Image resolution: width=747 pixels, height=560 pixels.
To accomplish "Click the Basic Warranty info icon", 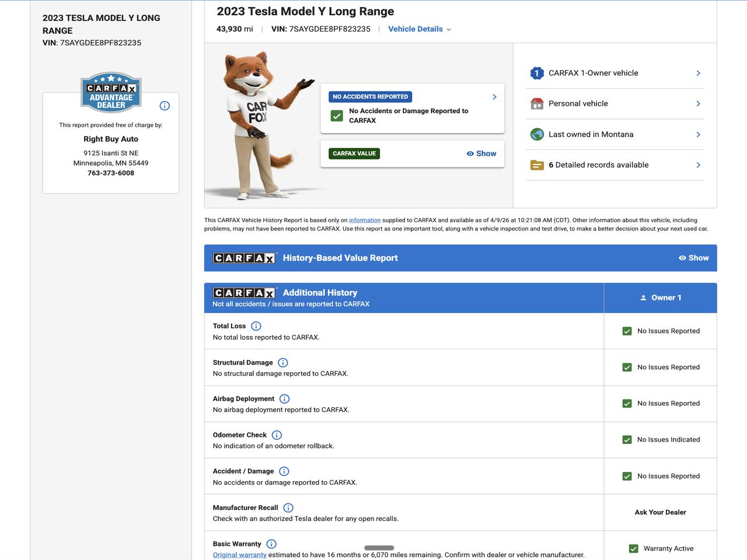I will pos(271,544).
